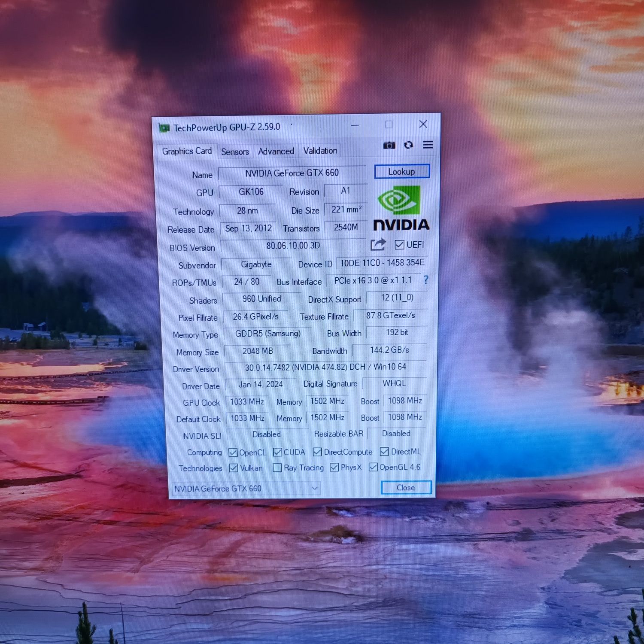Toggle the CUDA checkbox

tap(277, 452)
